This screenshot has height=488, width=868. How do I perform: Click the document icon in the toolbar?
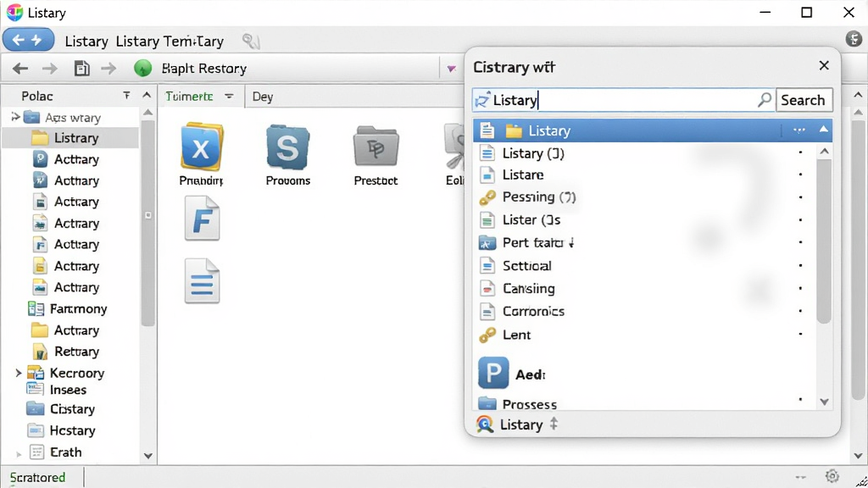pyautogui.click(x=82, y=69)
